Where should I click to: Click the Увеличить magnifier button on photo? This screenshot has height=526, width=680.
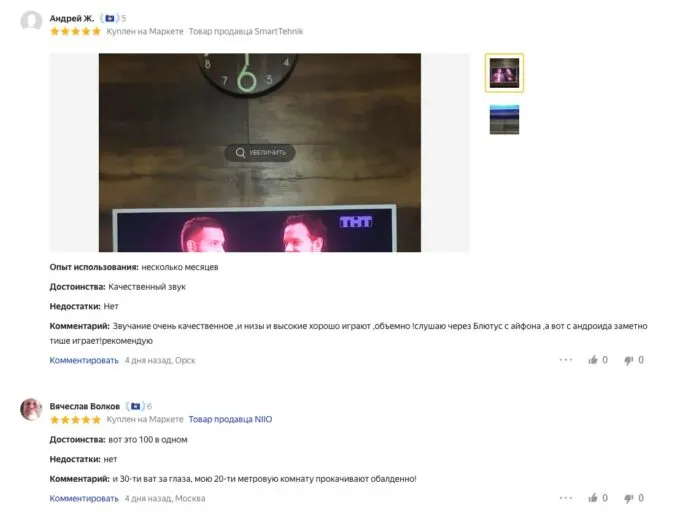pyautogui.click(x=260, y=153)
